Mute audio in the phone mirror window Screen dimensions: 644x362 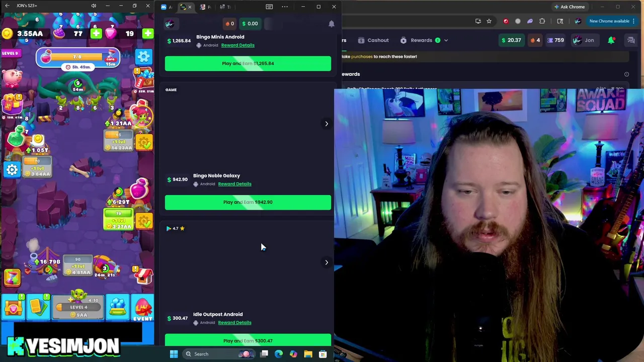coord(94,6)
